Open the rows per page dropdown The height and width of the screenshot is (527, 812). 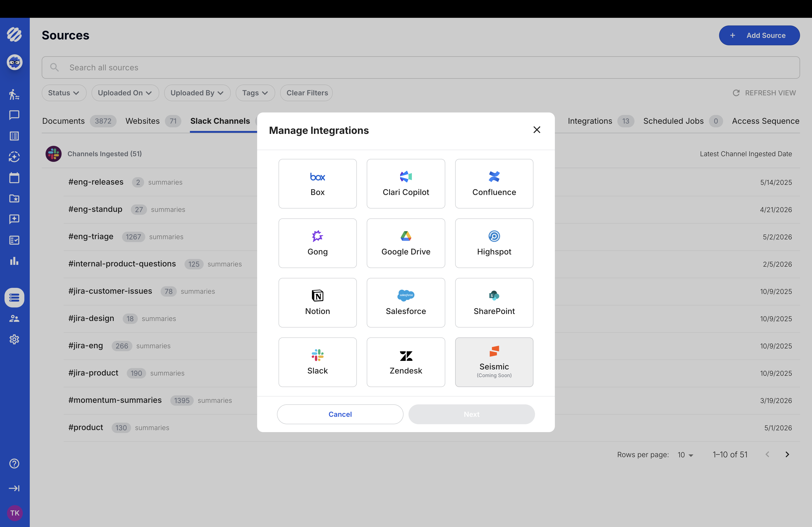coord(685,455)
